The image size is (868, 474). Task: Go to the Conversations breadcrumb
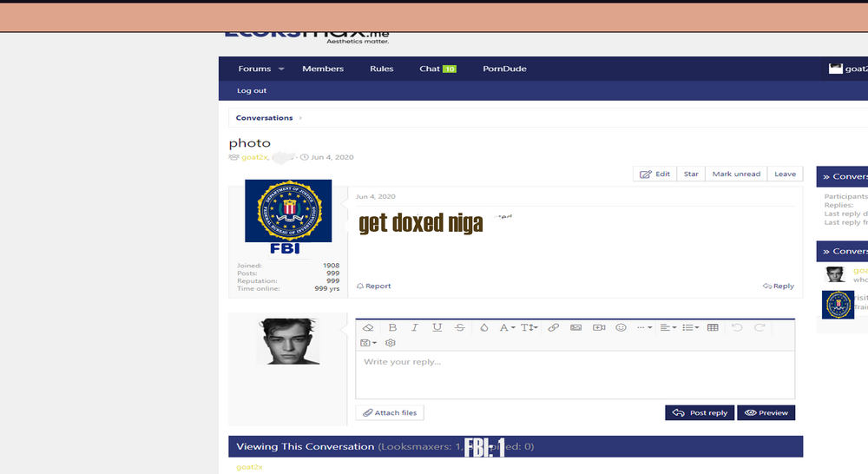264,118
